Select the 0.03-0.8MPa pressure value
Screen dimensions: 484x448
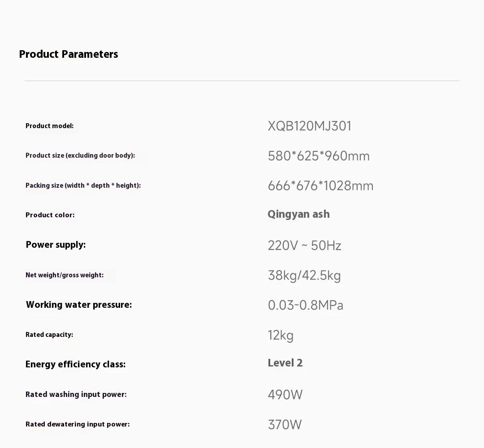click(x=306, y=306)
